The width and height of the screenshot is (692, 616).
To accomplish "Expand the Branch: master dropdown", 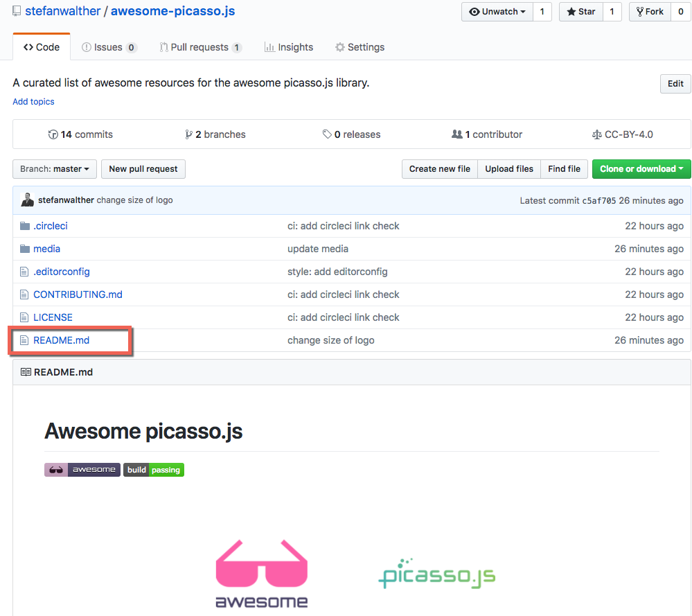I will click(x=55, y=169).
